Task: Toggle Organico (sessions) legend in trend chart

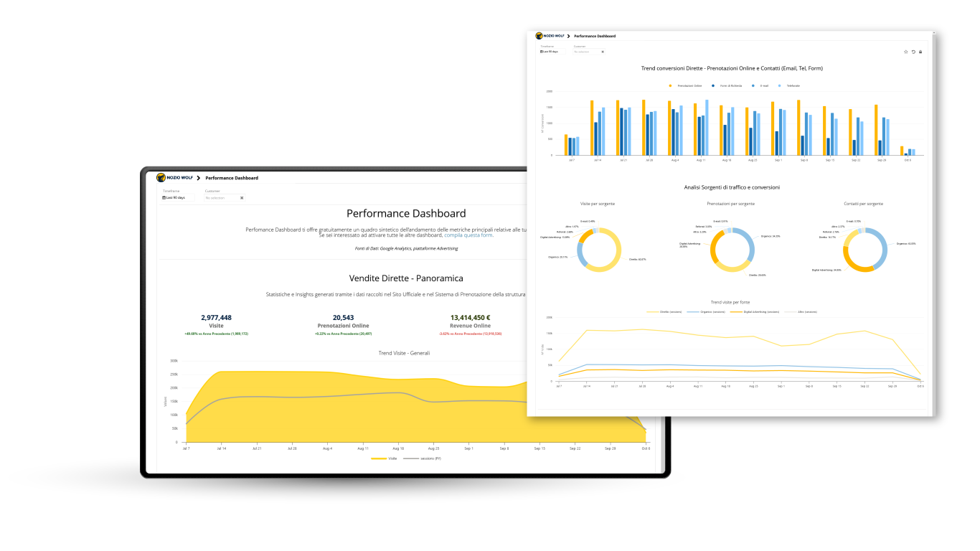Action: 706,312
